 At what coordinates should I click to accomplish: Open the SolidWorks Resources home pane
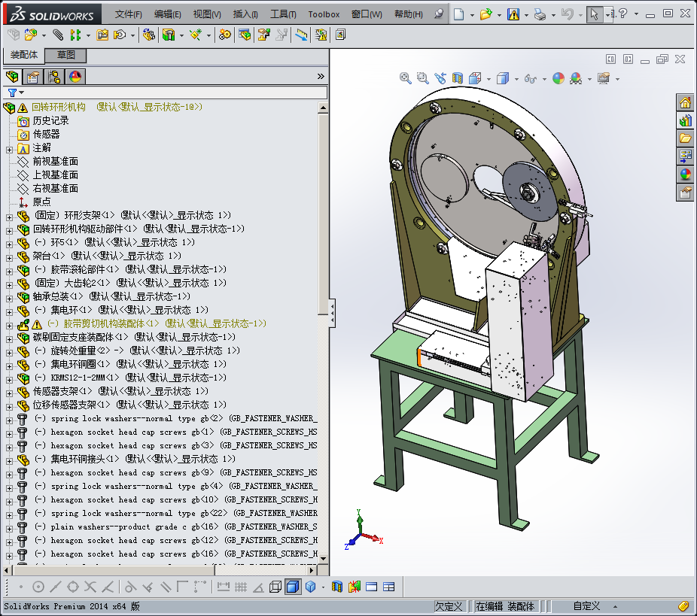pos(686,102)
